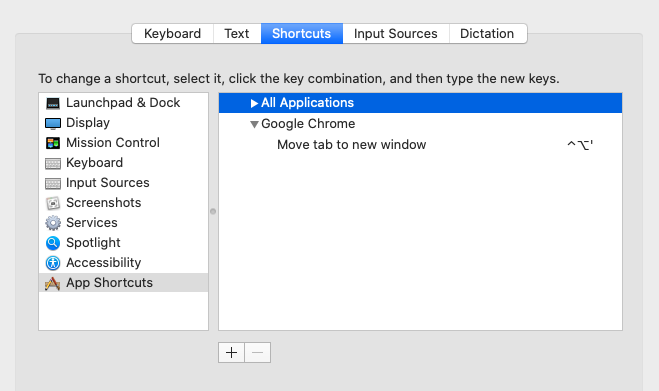Click the pane divider handle
The image size is (659, 391).
213,211
